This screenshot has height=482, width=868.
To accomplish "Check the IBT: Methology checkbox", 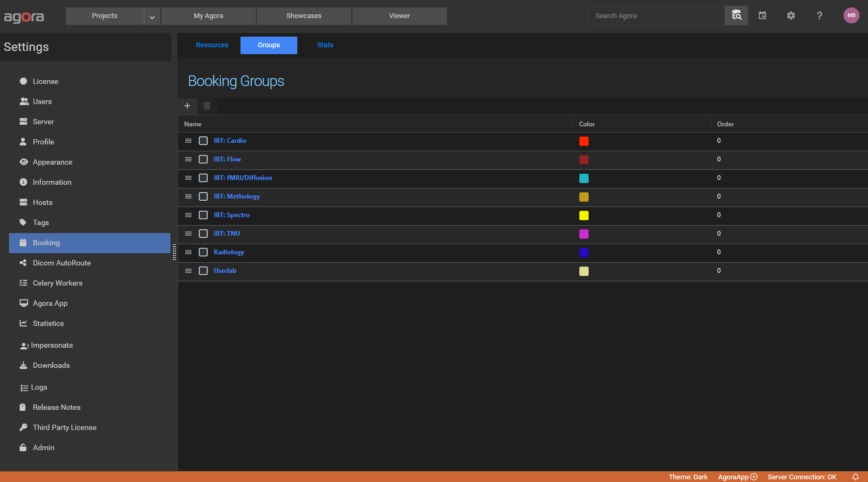I will coord(203,196).
